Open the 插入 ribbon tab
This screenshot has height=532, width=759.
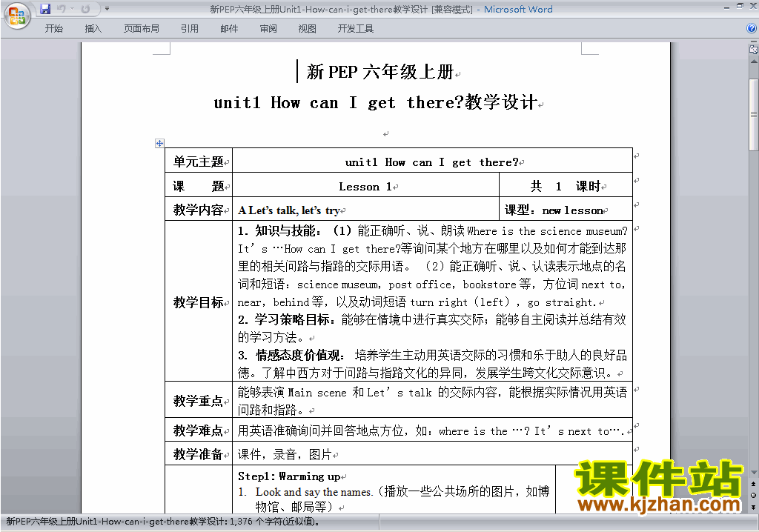pyautogui.click(x=93, y=29)
